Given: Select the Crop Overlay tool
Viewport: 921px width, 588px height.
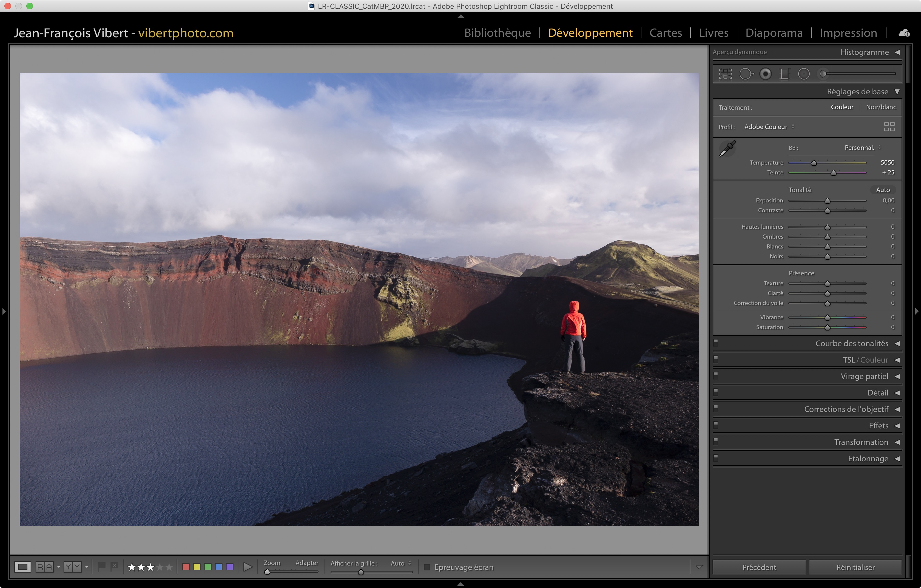Looking at the screenshot, I should [x=725, y=74].
